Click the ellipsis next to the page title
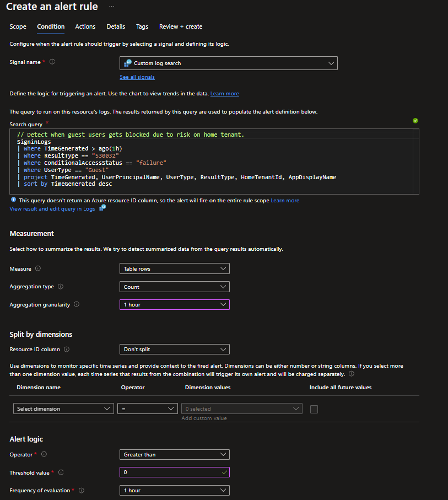This screenshot has width=448, height=500. (111, 7)
